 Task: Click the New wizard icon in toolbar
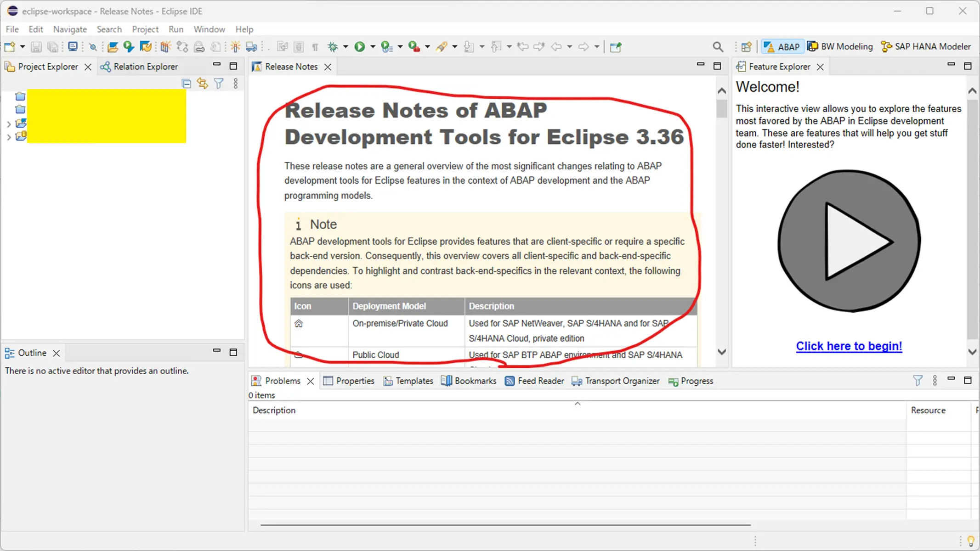(x=10, y=46)
